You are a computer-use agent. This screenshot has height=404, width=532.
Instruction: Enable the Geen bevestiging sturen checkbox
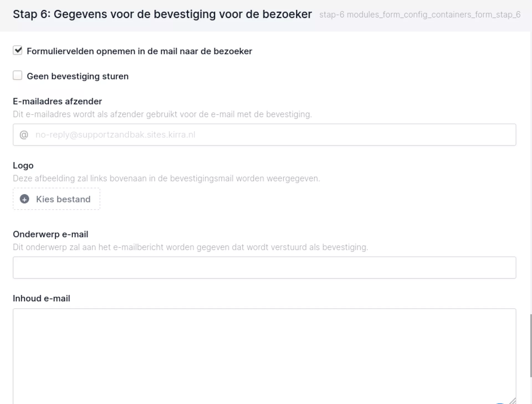pyautogui.click(x=17, y=75)
